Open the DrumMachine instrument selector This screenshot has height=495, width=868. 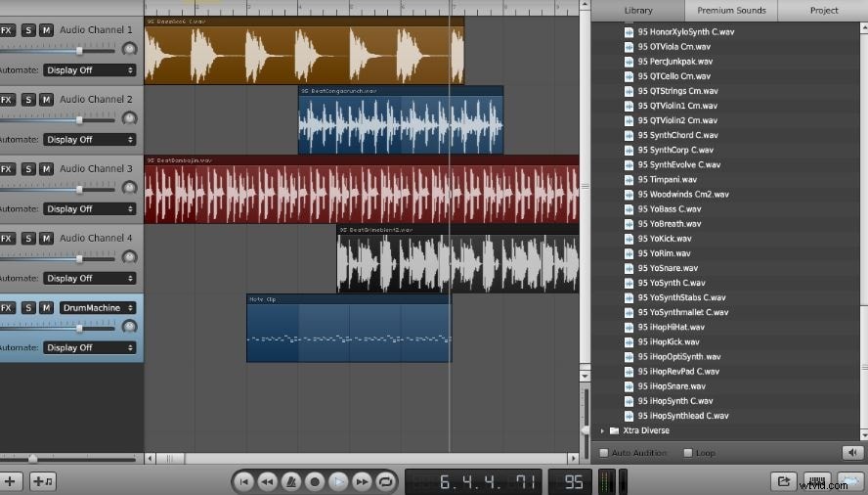[x=98, y=307]
